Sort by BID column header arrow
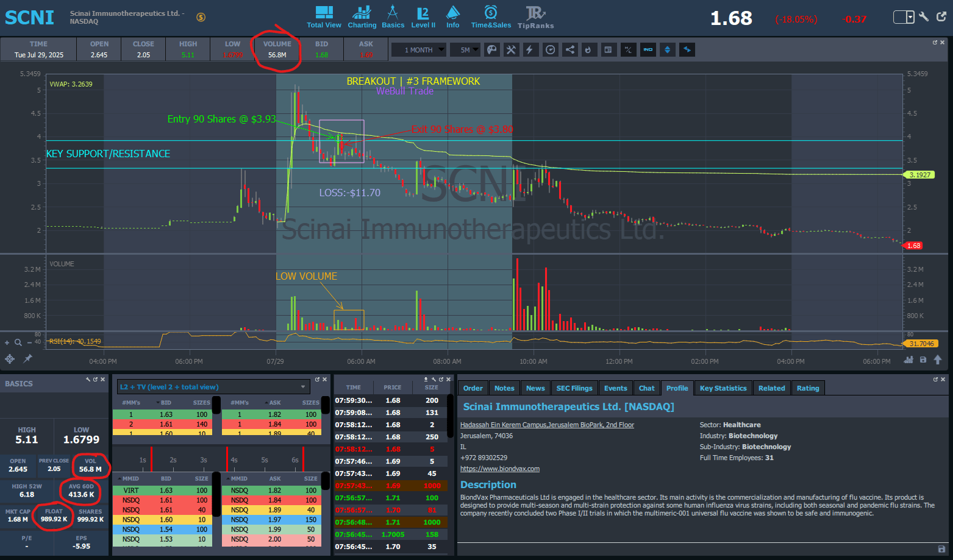Image resolution: width=953 pixels, height=560 pixels. [x=159, y=403]
